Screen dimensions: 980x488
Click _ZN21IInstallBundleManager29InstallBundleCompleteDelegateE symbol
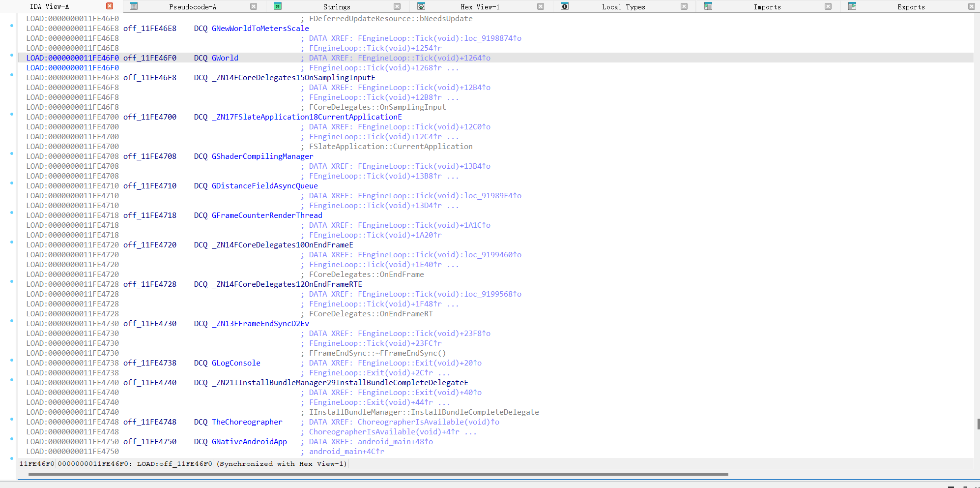[340, 383]
